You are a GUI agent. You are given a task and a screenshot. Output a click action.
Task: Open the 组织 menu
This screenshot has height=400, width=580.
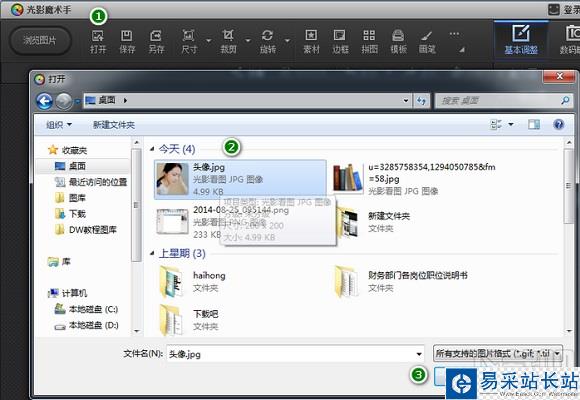pos(58,125)
